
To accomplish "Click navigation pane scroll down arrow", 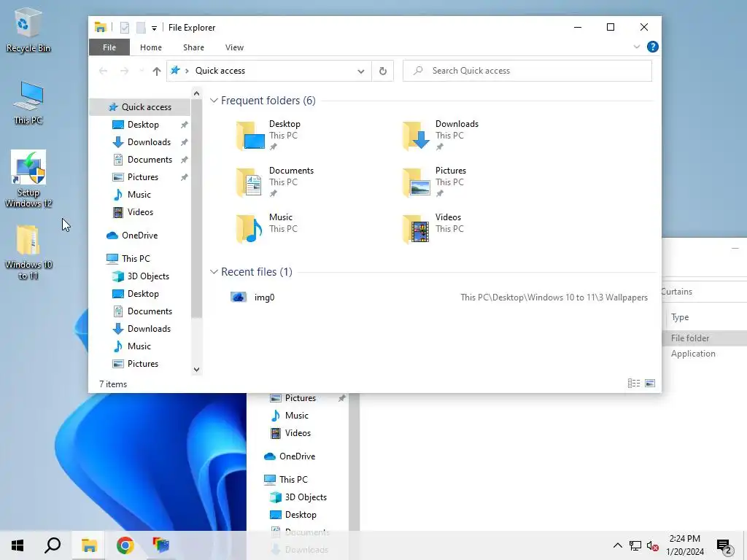I will click(x=196, y=370).
